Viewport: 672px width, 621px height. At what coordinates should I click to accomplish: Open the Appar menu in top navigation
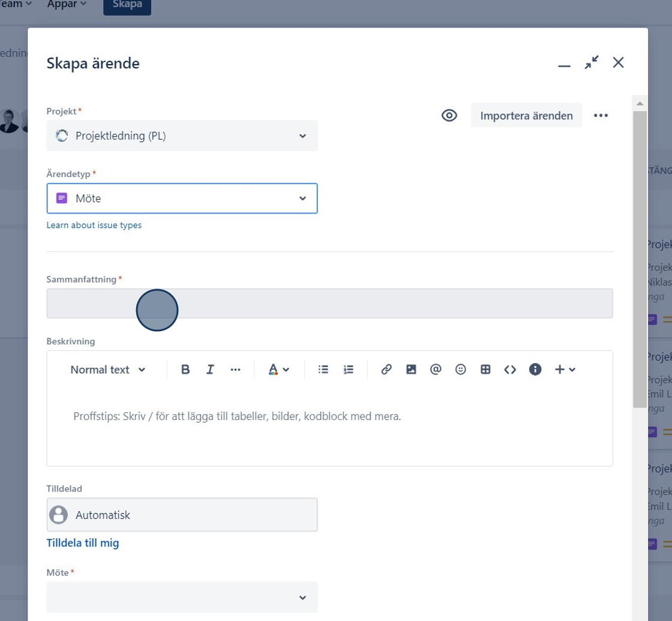pos(67,4)
